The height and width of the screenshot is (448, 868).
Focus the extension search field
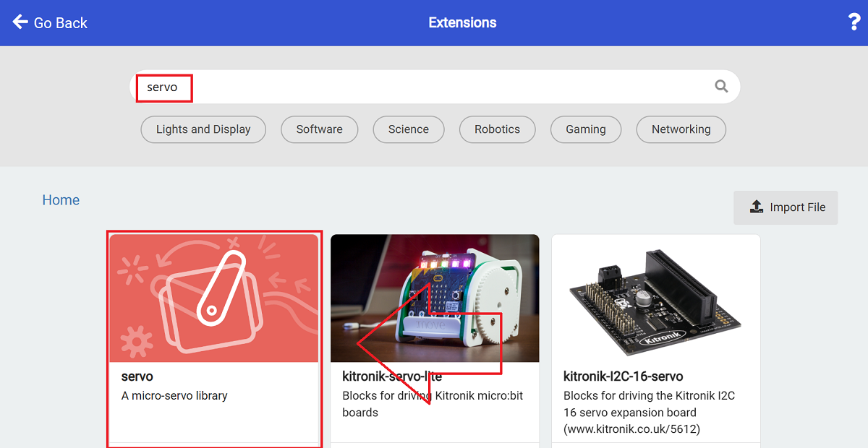point(435,87)
